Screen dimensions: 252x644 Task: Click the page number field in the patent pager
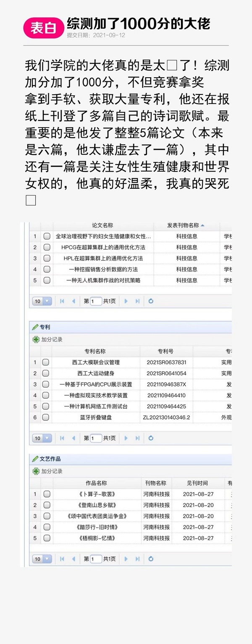pyautogui.click(x=96, y=438)
